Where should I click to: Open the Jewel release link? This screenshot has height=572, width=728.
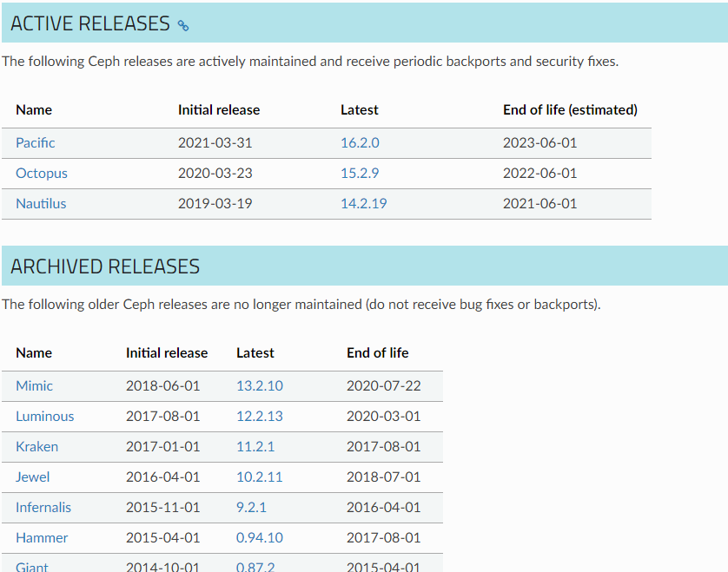(32, 477)
